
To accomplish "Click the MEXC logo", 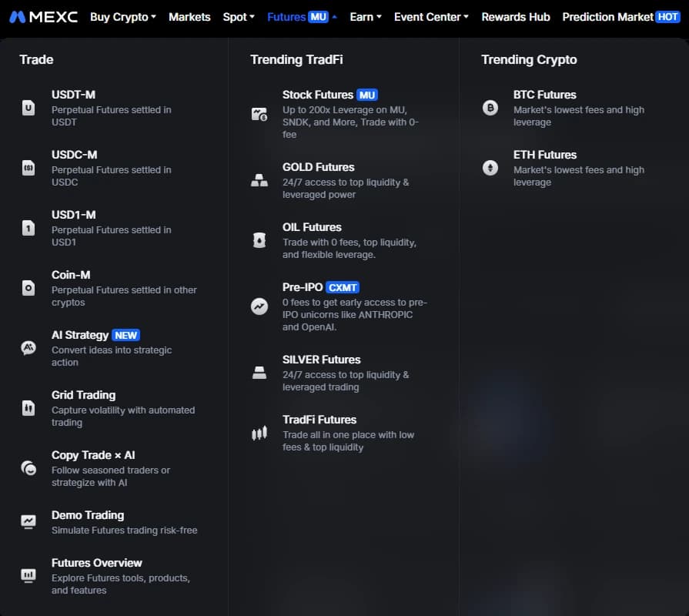I will (44, 17).
